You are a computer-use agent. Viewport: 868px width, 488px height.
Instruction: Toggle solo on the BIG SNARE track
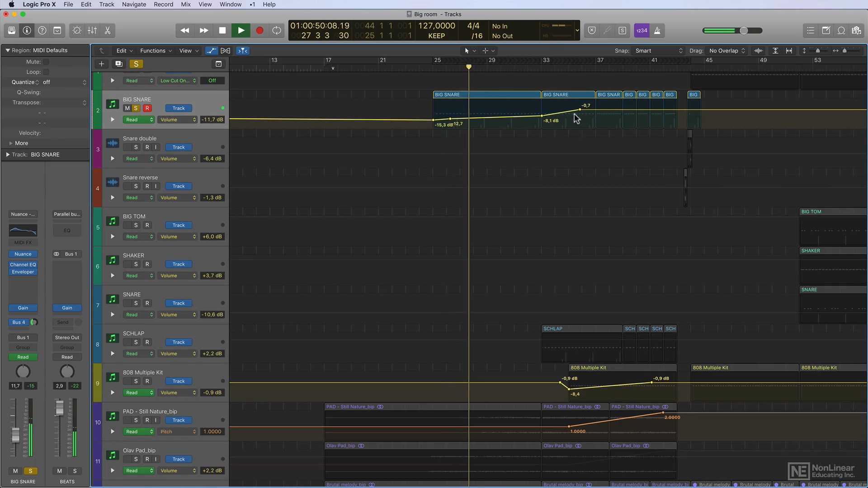point(136,108)
